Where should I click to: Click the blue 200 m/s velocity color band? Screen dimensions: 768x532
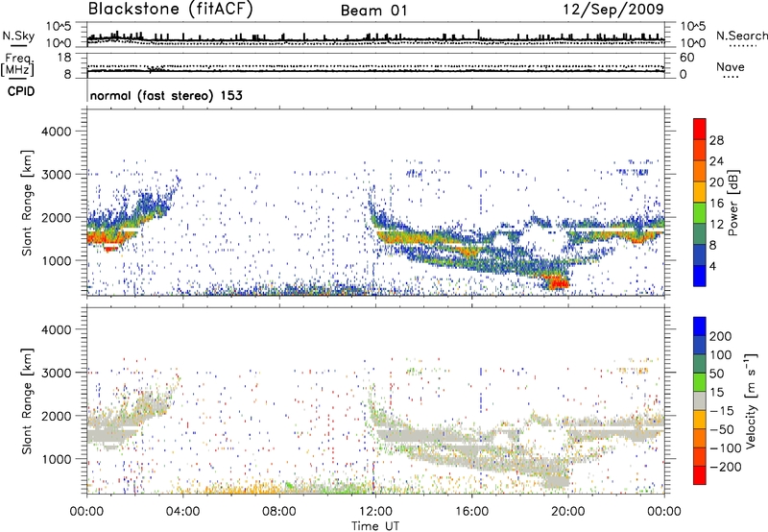[x=700, y=326]
